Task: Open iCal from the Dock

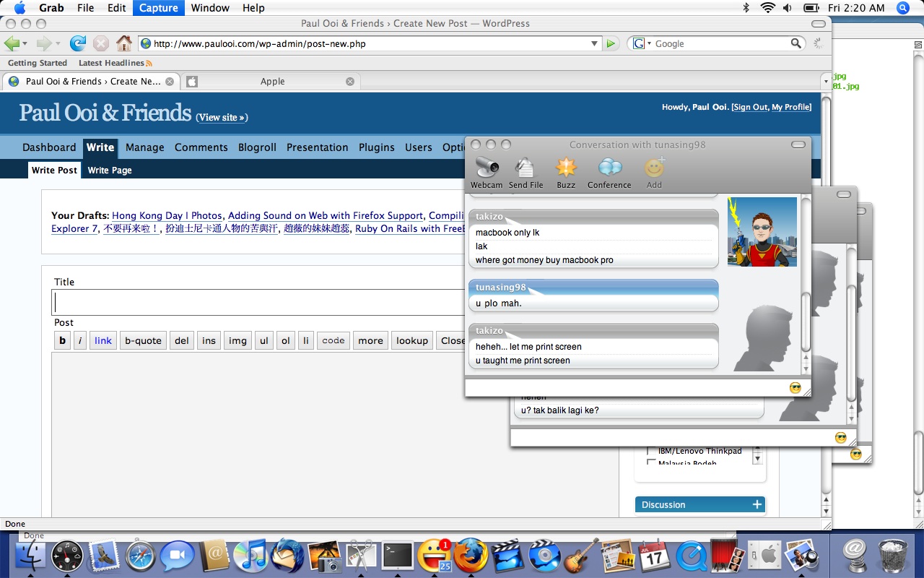Action: tap(655, 556)
